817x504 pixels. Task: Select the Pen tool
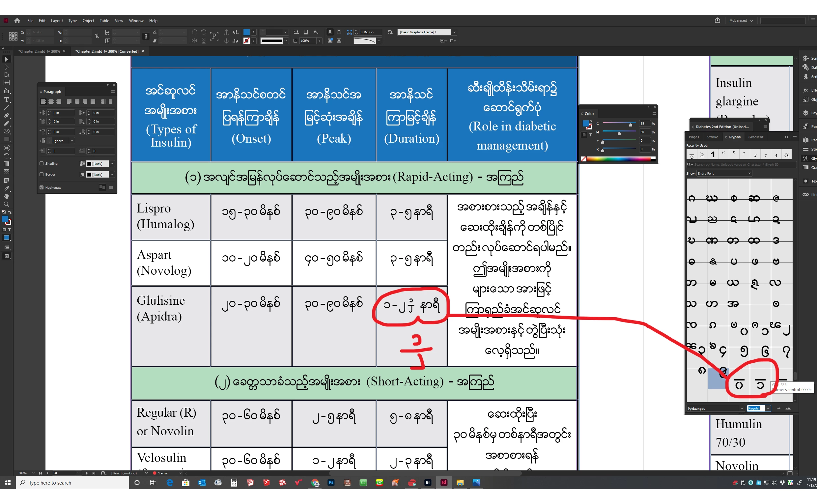(x=6, y=115)
